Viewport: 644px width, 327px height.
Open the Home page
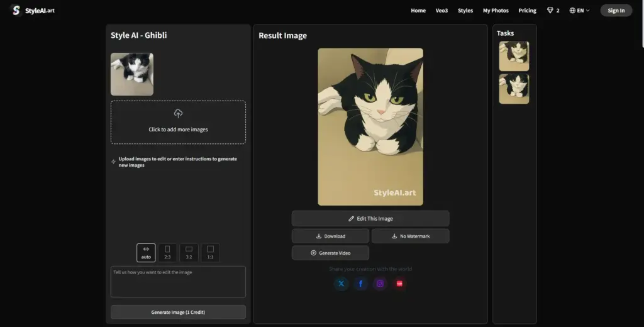(418, 11)
